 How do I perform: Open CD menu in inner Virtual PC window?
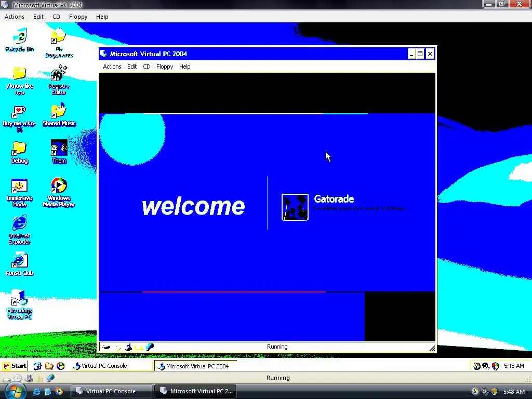(147, 66)
